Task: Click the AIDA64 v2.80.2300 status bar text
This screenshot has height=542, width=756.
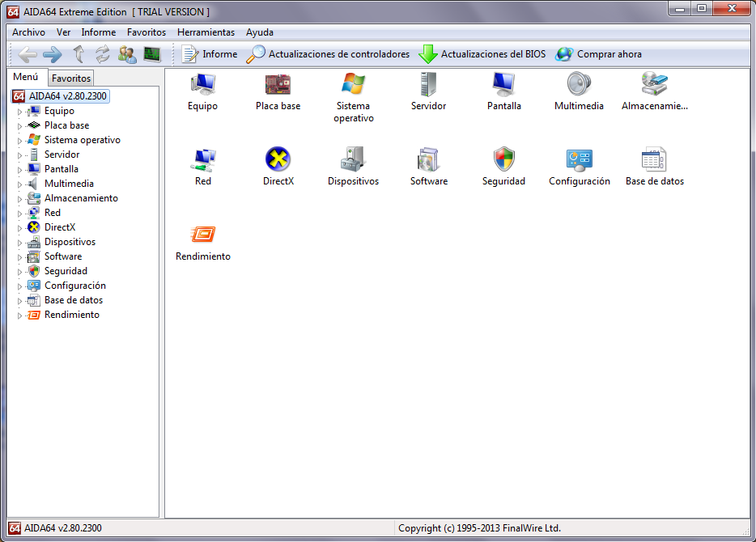Action: pyautogui.click(x=62, y=528)
